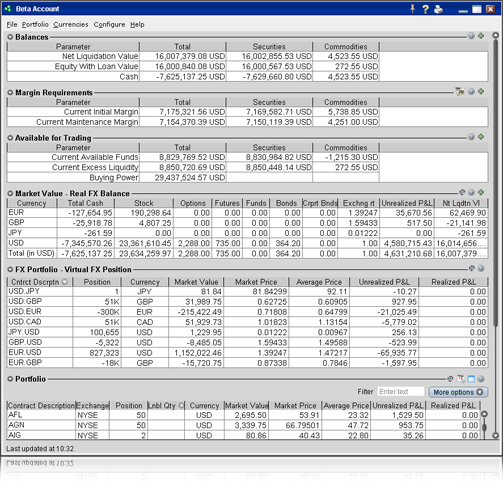Screen dimensions: 504x488
Task: Collapse the Available for Trading section
Action: tap(10, 138)
